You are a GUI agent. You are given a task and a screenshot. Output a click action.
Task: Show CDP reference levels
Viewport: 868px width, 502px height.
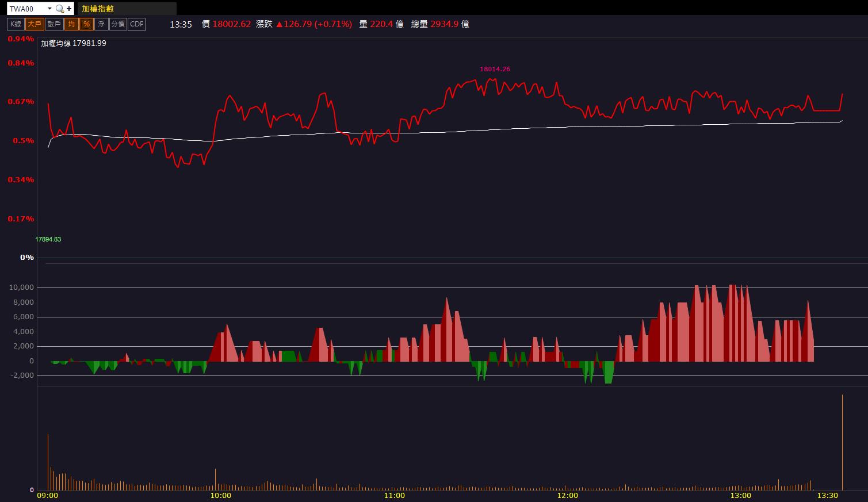coord(137,24)
